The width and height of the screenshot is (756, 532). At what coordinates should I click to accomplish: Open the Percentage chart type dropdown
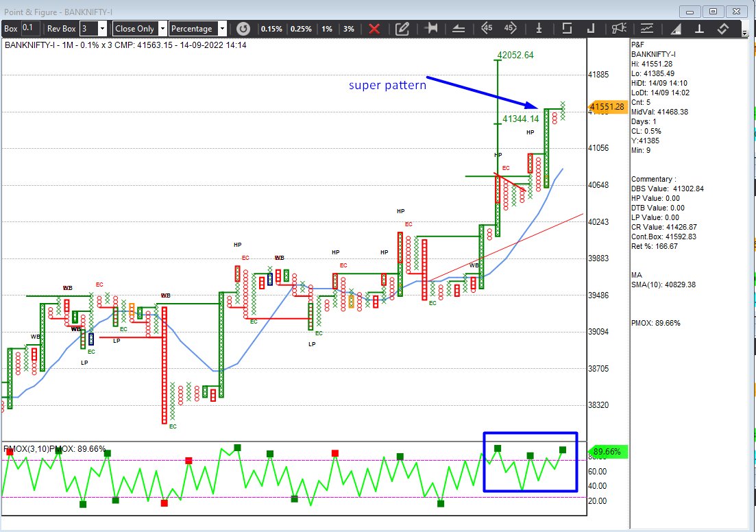point(223,29)
